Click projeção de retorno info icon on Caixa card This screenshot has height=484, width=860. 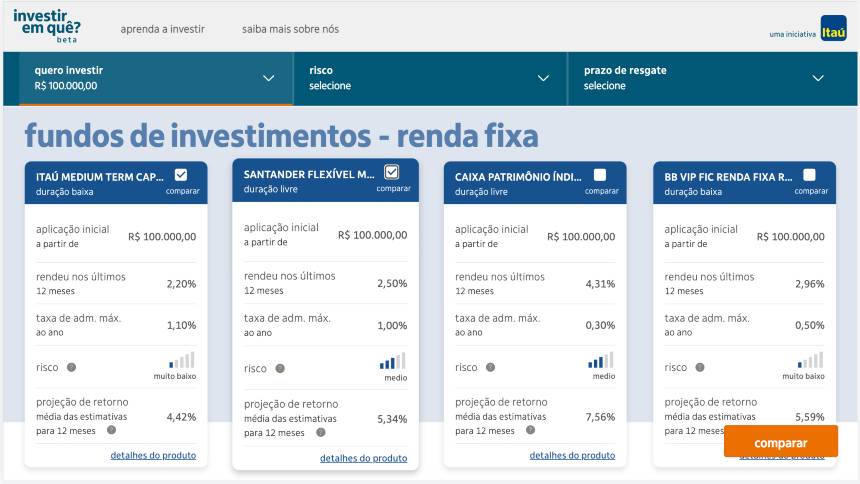coord(530,430)
